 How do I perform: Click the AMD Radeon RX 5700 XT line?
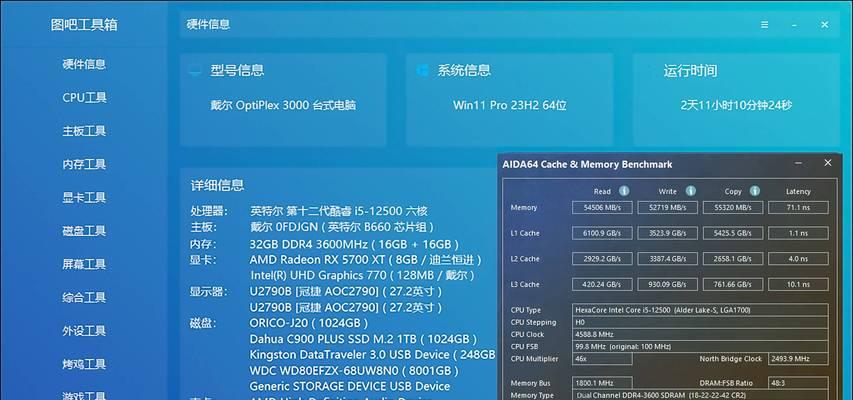tap(366, 260)
